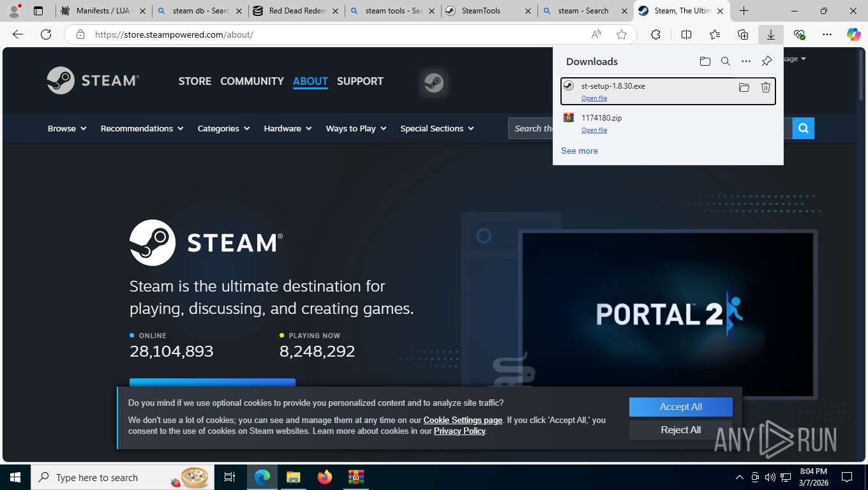Open WinRAR from taskbar

coord(355,477)
